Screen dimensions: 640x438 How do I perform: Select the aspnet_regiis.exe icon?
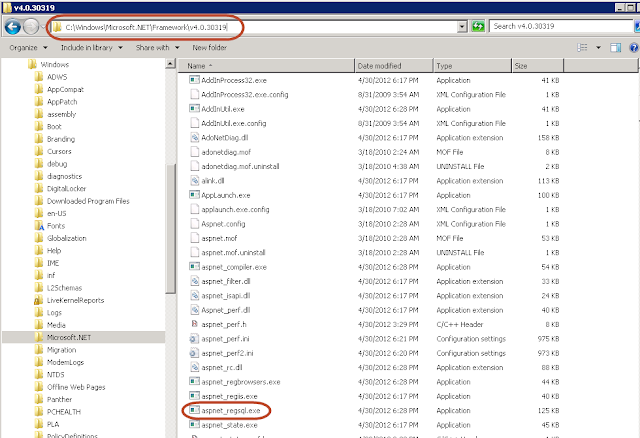point(194,396)
